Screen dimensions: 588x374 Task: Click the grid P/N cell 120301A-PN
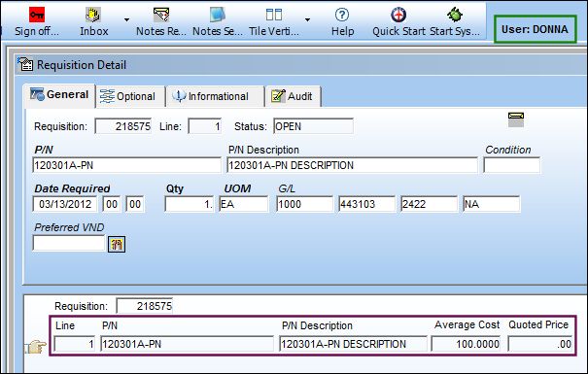[188, 344]
